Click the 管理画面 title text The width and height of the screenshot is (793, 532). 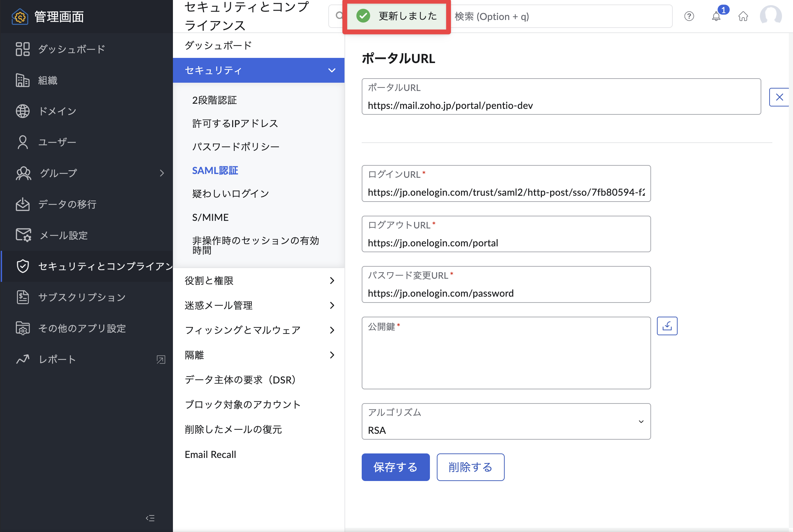[x=59, y=17]
